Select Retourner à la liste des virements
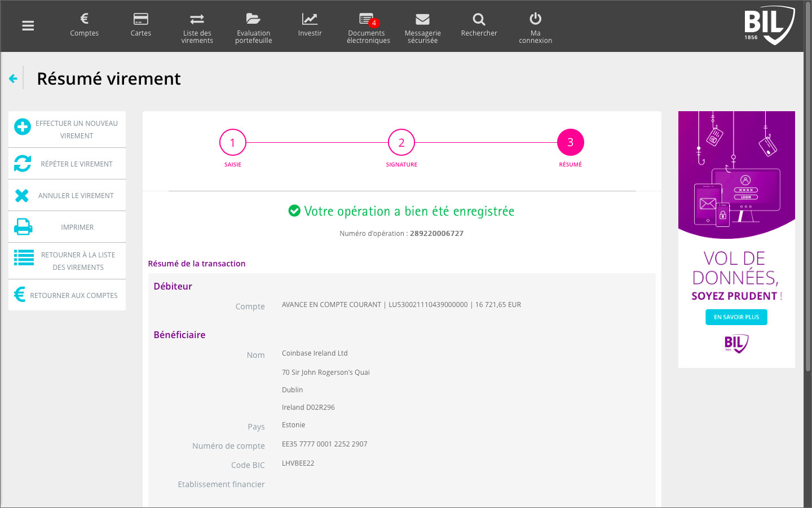 (x=67, y=261)
